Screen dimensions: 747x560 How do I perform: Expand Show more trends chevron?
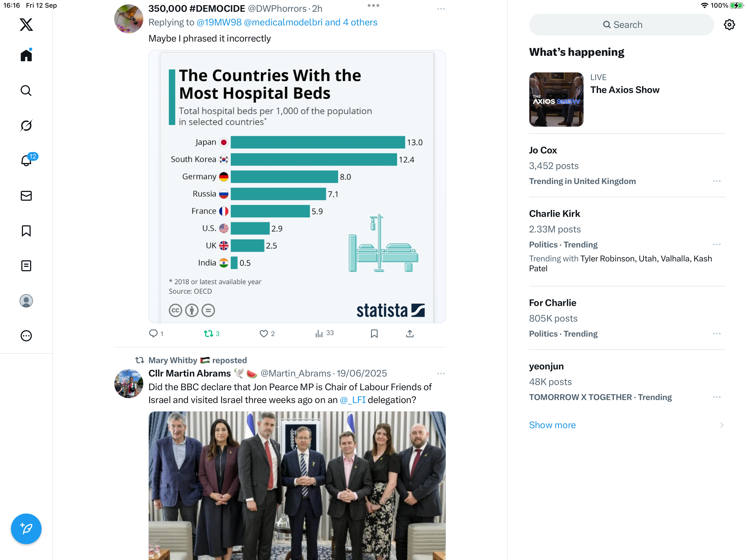pos(721,425)
